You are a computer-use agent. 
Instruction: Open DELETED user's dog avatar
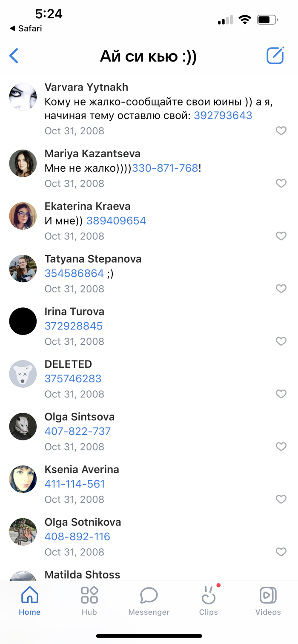[x=23, y=374]
